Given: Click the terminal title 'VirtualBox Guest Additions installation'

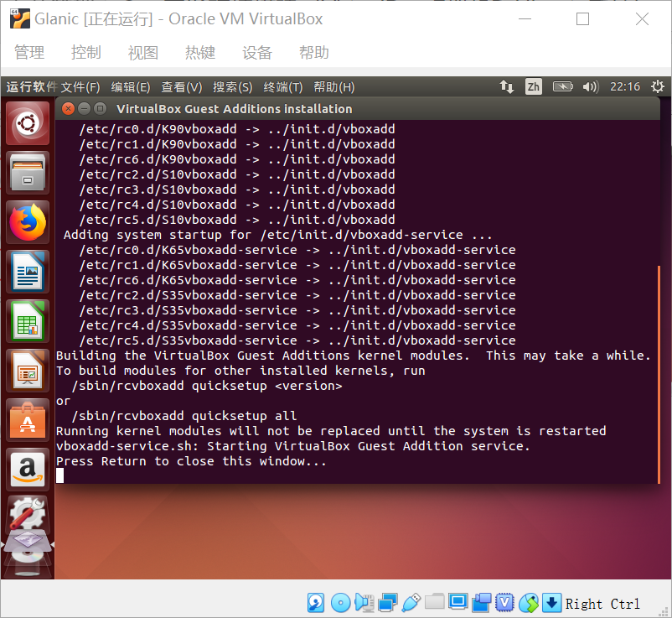Looking at the screenshot, I should pyautogui.click(x=235, y=109).
